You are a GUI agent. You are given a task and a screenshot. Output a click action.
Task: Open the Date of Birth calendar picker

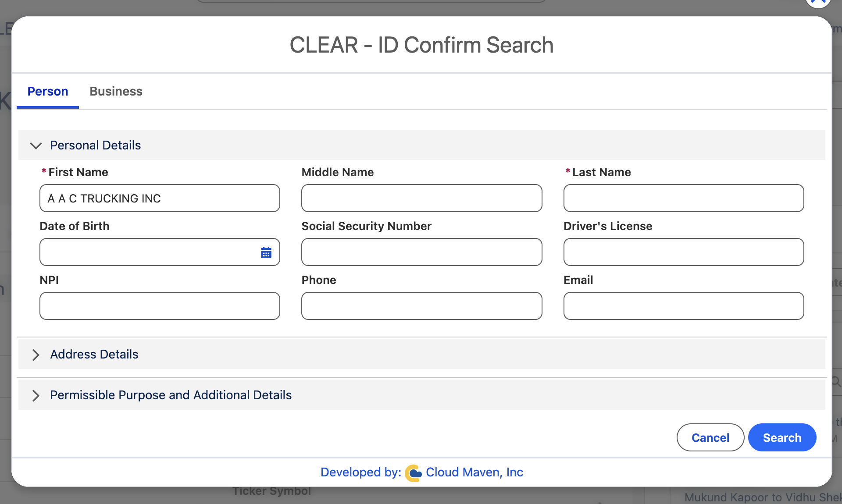tap(266, 252)
